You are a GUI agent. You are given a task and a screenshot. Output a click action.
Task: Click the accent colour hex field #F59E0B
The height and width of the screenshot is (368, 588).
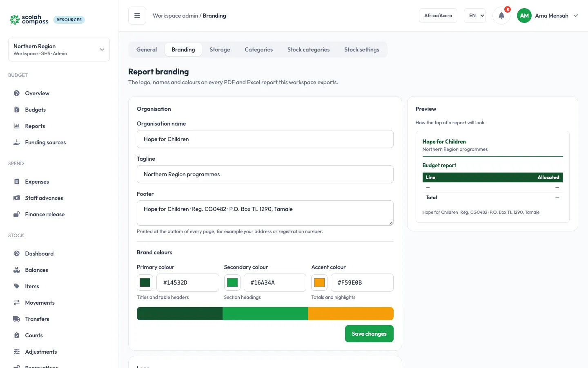pyautogui.click(x=362, y=283)
